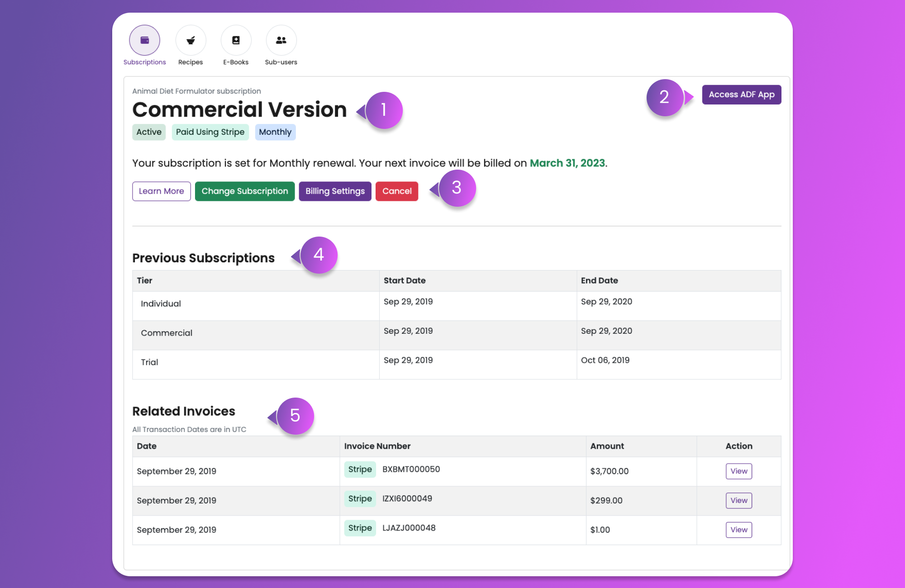
Task: Click annotation marker number 3
Action: click(x=457, y=188)
